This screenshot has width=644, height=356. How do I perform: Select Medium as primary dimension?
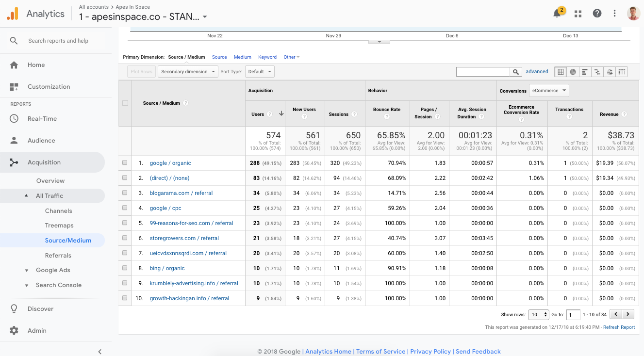pos(243,57)
